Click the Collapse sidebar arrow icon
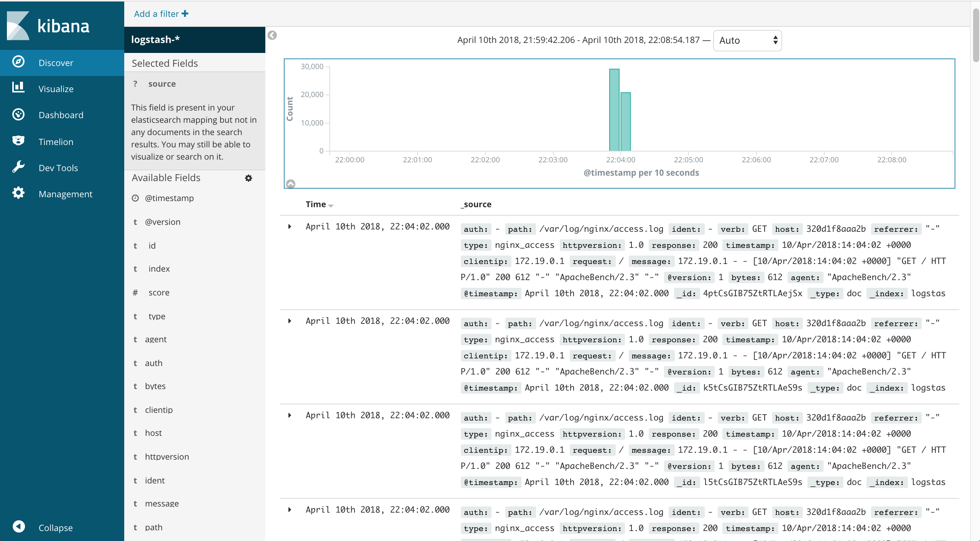980x541 pixels. pos(18,526)
